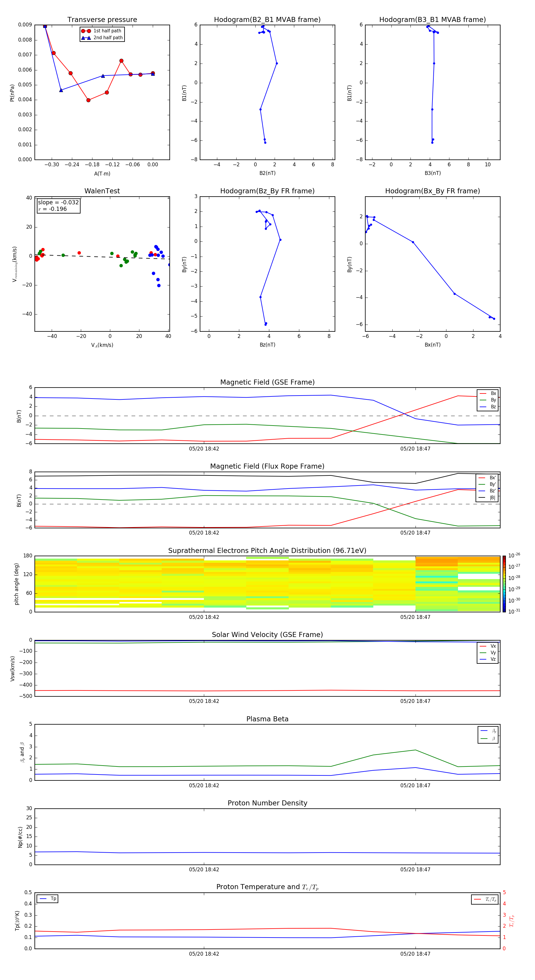Click the blue triangle near 0.0046 in pressure plot

(61, 90)
